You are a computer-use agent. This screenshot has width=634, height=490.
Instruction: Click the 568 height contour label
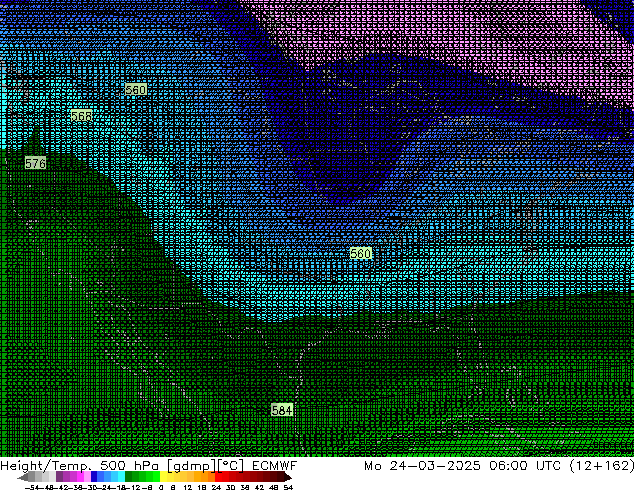82,116
